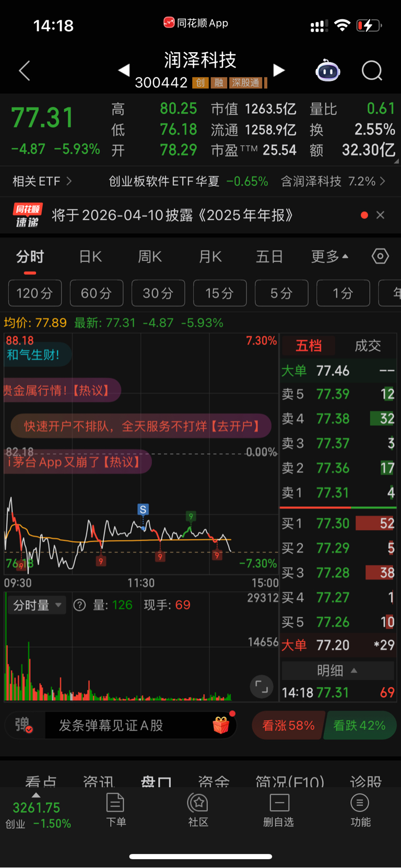The height and width of the screenshot is (868, 401).
Task: Close the annual report notice
Action: (381, 215)
